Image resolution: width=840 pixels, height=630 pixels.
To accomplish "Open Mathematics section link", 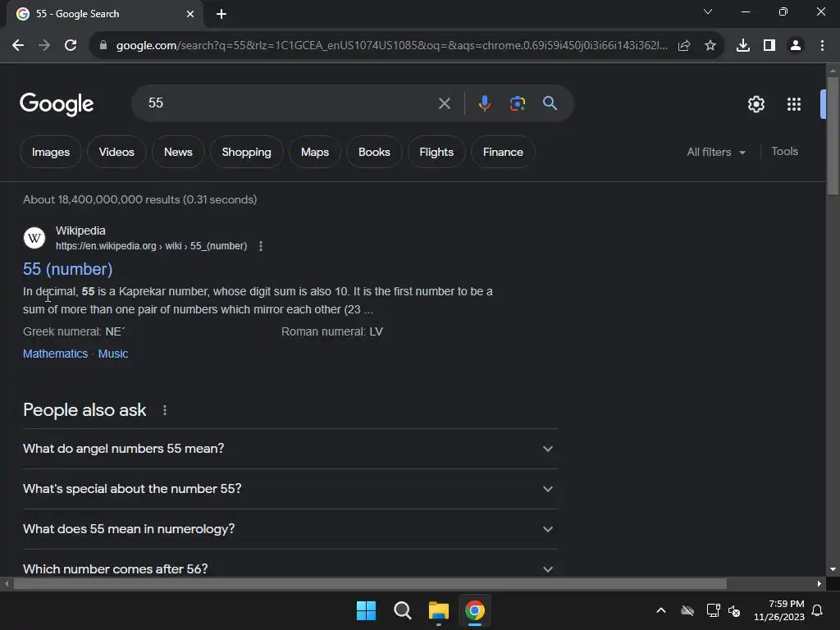I will (55, 354).
